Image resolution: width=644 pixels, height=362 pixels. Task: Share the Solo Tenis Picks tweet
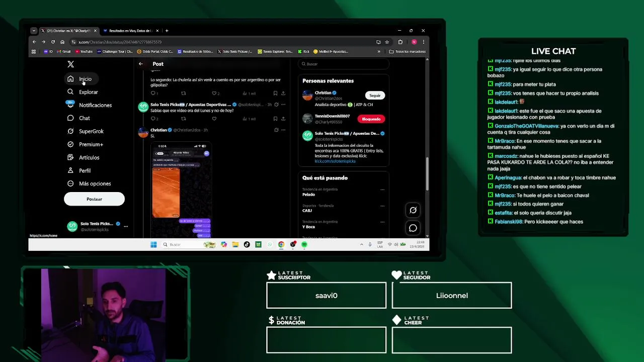click(283, 119)
